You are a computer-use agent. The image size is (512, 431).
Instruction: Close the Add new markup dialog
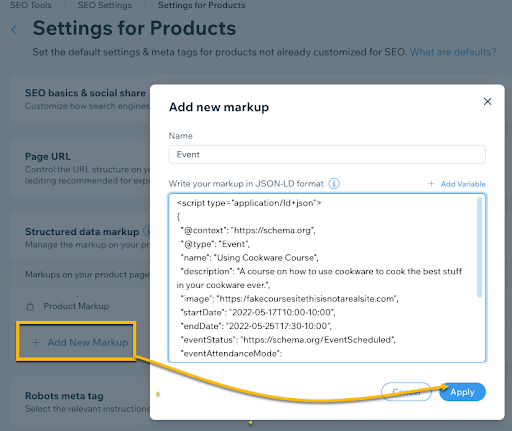(x=487, y=102)
